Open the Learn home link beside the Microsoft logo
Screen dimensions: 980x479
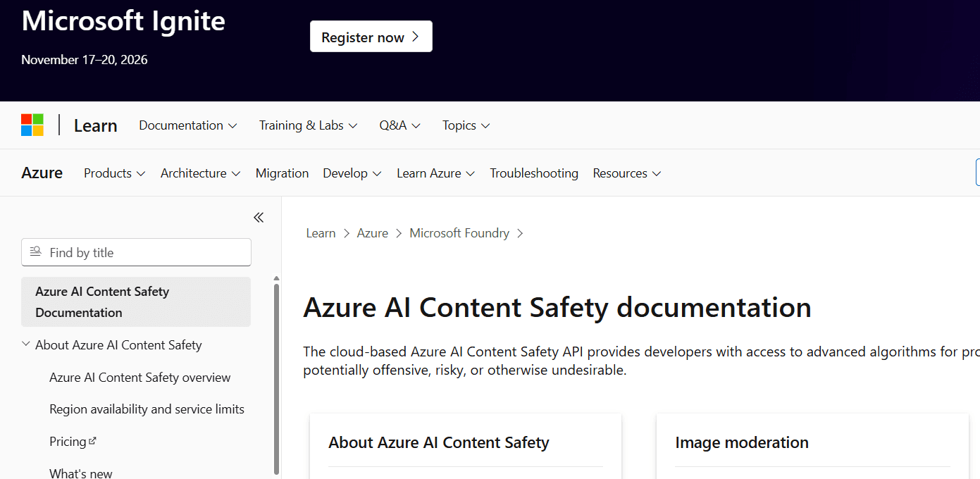(95, 125)
